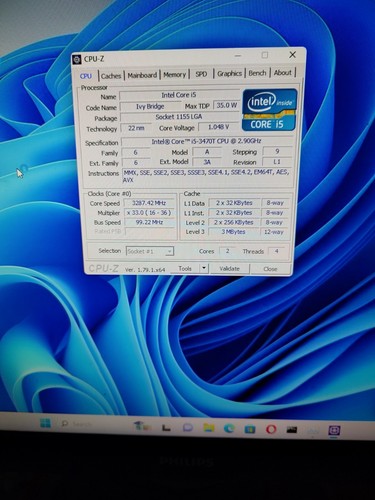Click the Stepping value 9
Screen dimensions: 375x500
277,152
